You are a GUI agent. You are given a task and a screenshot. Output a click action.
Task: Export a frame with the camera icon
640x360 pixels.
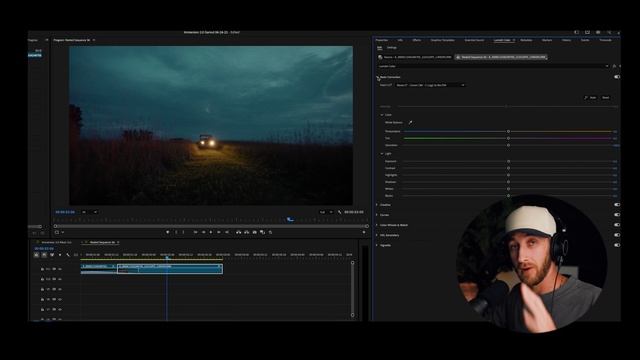pos(255,232)
